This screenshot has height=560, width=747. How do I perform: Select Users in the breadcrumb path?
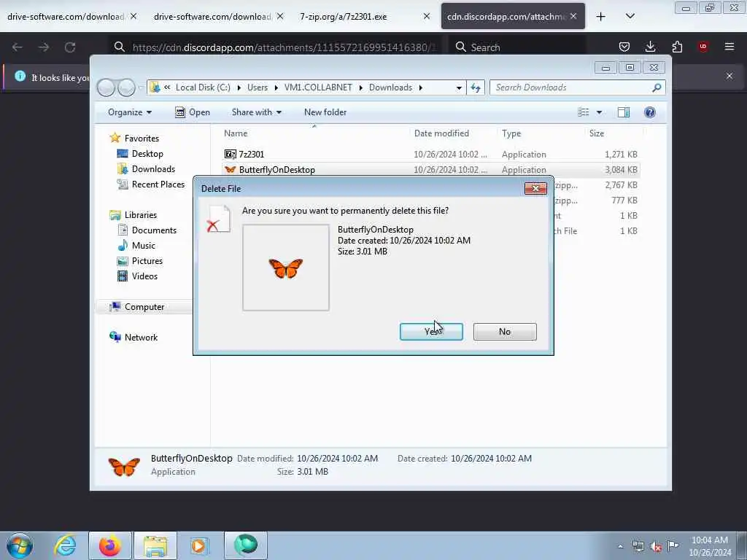click(258, 87)
